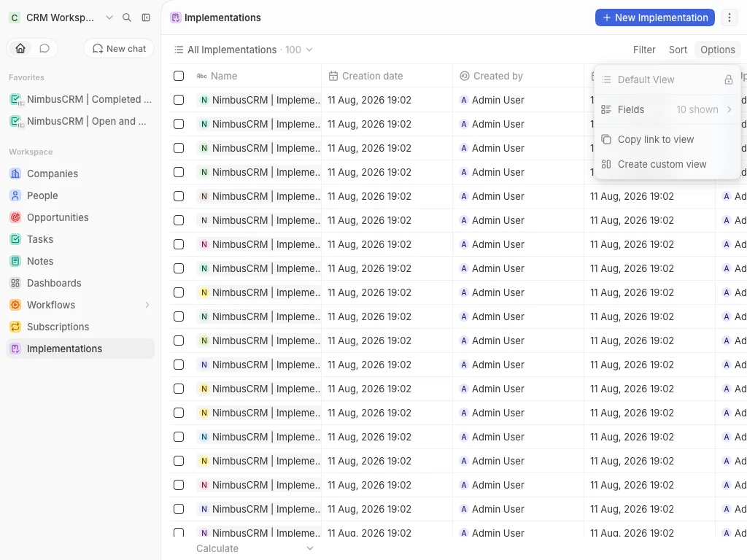Expand the Workflows submenu chevron
Image resolution: width=747 pixels, height=560 pixels.
click(147, 306)
